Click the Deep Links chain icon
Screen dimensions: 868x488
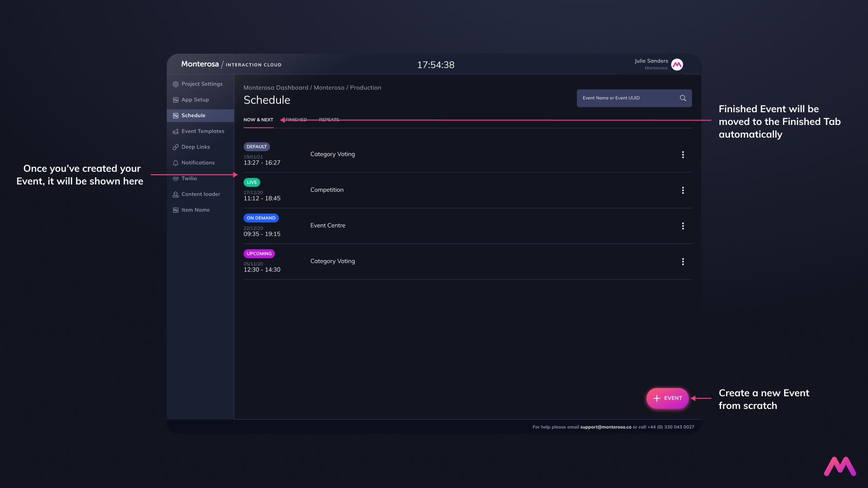176,147
